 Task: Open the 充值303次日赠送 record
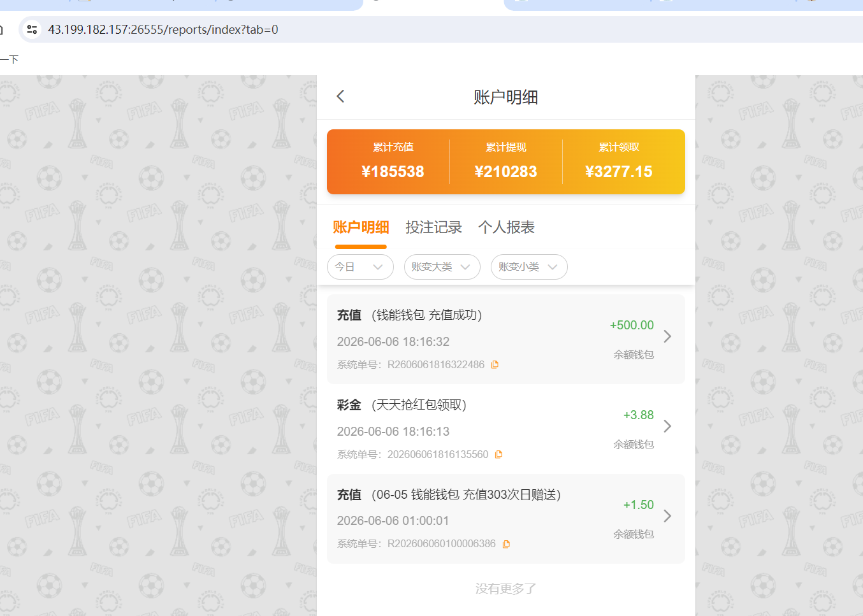[506, 519]
